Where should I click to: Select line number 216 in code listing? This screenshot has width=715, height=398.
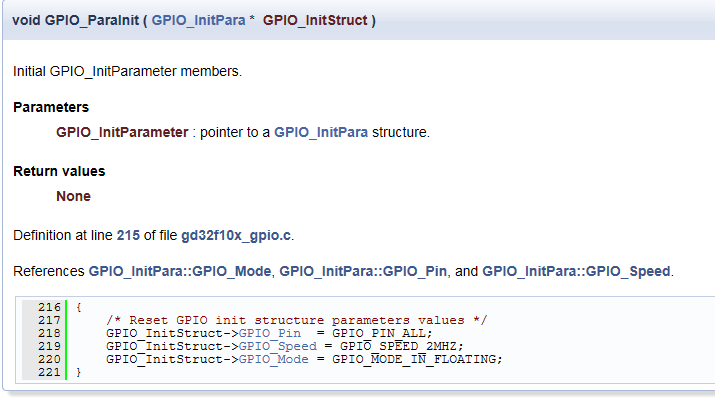[x=49, y=307]
